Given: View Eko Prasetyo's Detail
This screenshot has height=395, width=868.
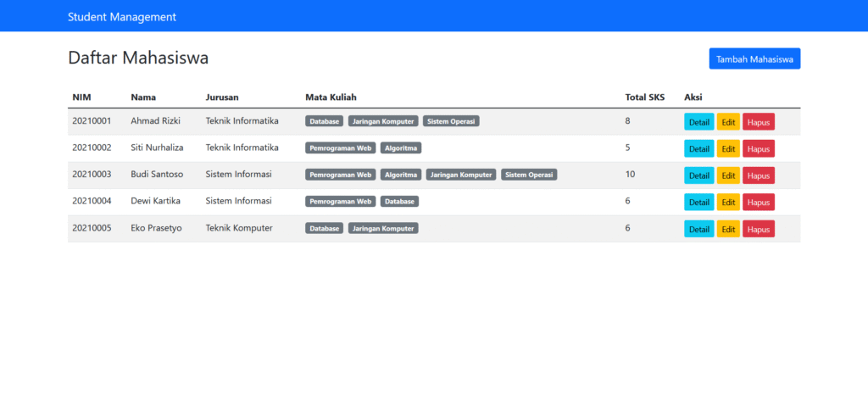Looking at the screenshot, I should click(699, 229).
